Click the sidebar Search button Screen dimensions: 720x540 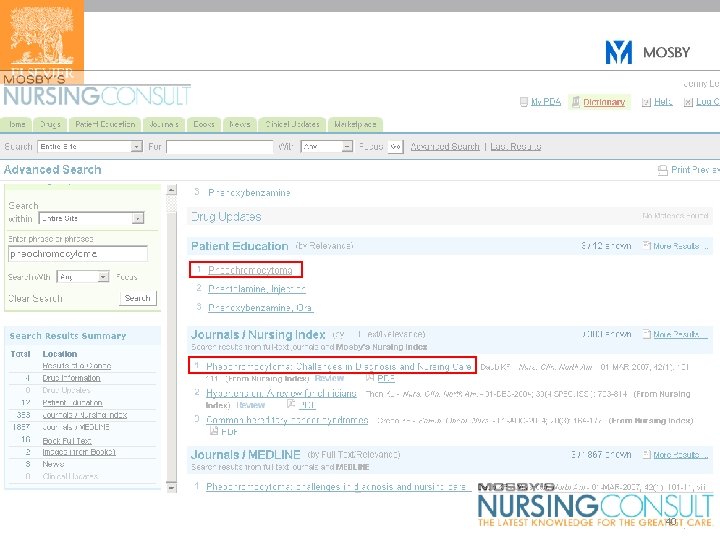click(138, 298)
